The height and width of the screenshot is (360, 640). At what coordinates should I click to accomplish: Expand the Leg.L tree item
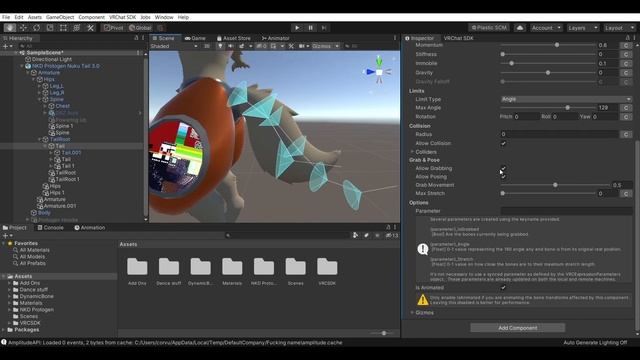[40, 86]
